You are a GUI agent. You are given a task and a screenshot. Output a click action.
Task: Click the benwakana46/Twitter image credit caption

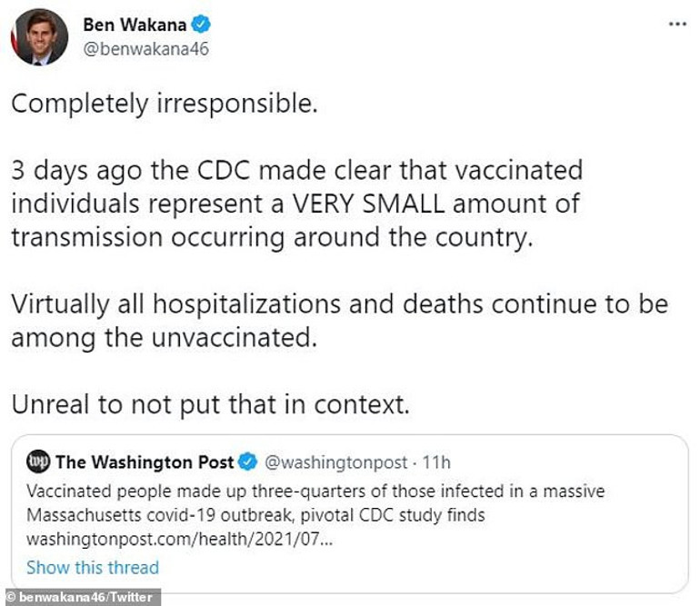tap(80, 598)
